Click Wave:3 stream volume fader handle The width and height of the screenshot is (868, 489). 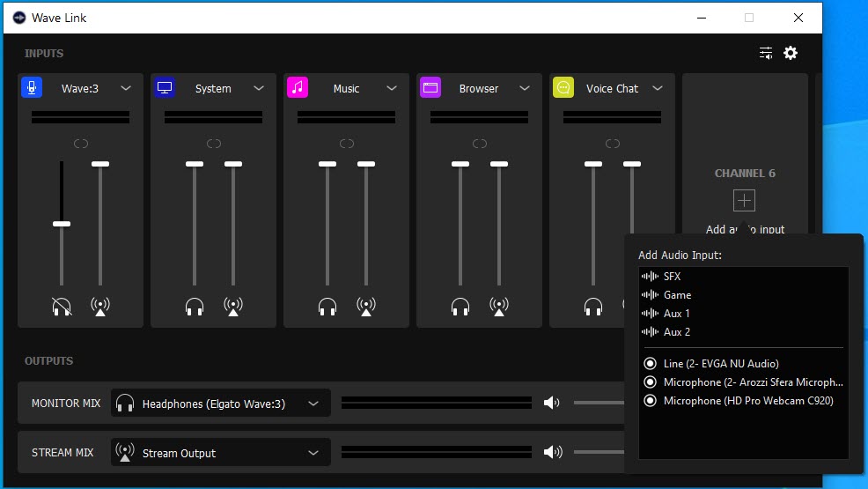(100, 164)
